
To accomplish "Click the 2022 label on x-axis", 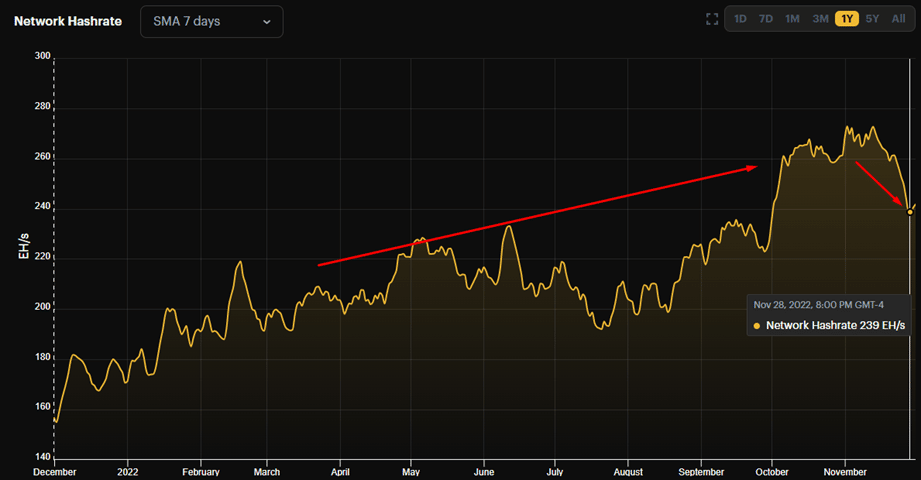I will tap(127, 470).
